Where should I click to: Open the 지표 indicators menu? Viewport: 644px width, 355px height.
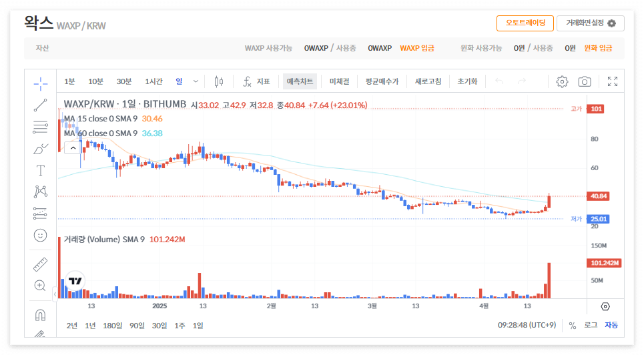pos(256,82)
